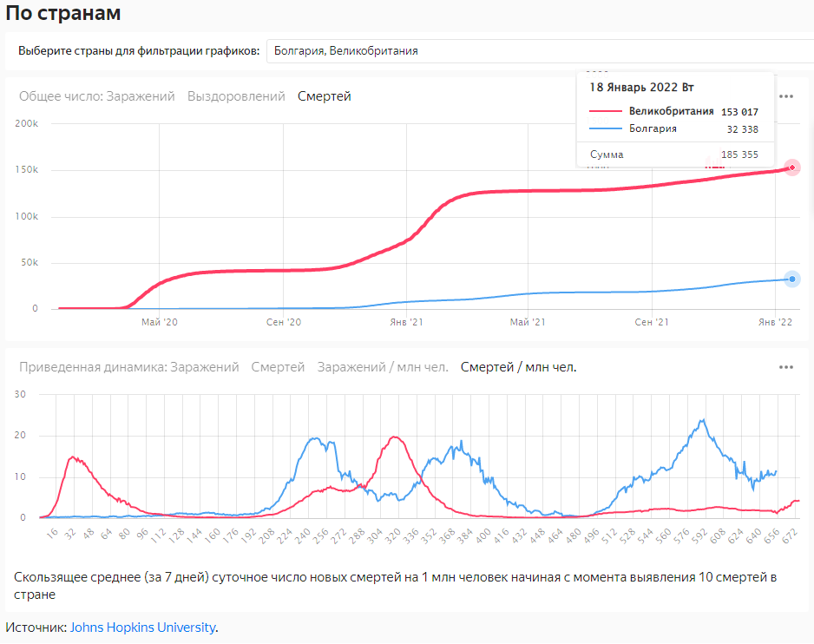Click the По странам section heading

tap(63, 14)
